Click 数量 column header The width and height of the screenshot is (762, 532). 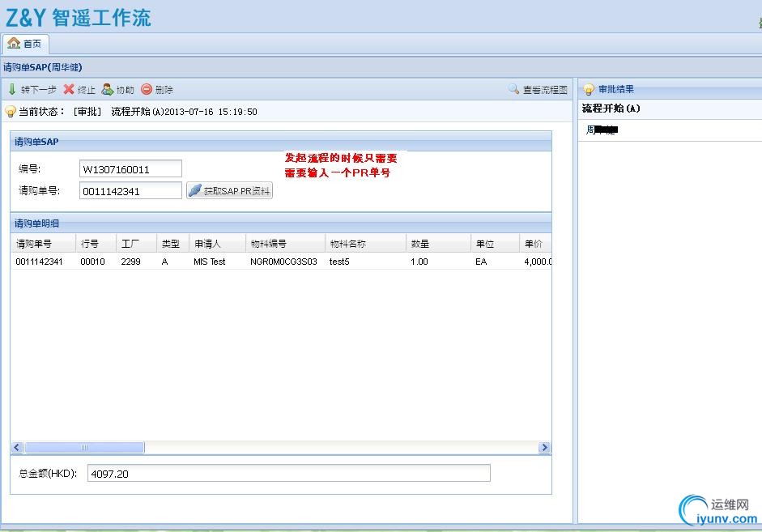(438, 244)
